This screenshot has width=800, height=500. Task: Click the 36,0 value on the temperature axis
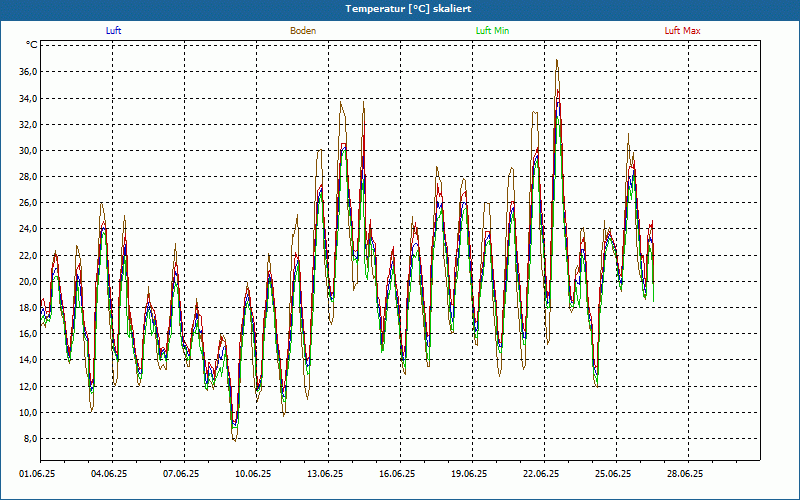click(28, 72)
